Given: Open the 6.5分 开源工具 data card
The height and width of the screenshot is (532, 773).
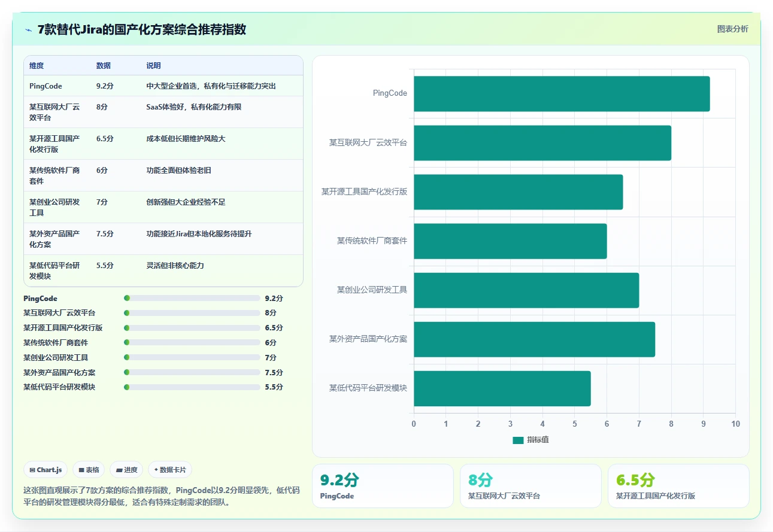Looking at the screenshot, I should tap(678, 486).
